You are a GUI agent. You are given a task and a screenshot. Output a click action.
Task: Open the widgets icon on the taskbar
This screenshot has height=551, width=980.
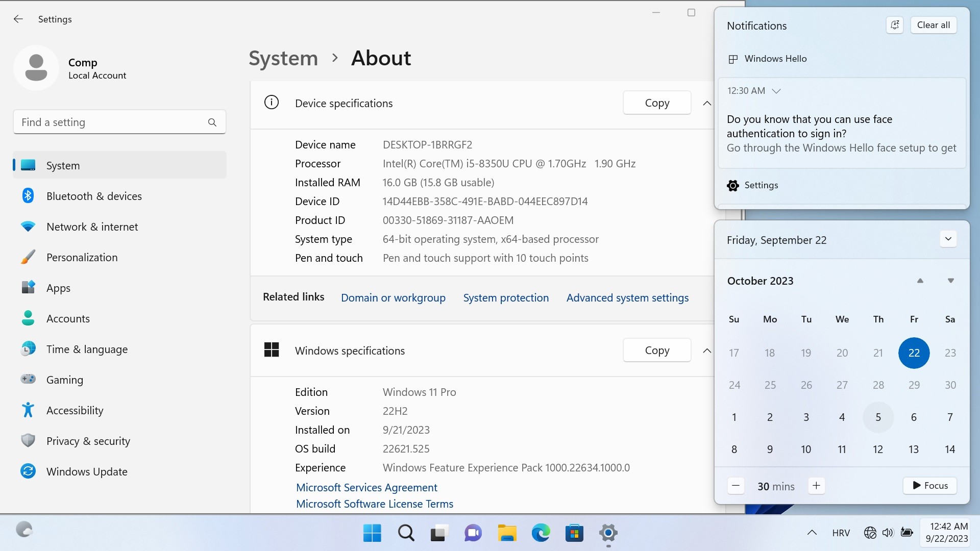(24, 530)
